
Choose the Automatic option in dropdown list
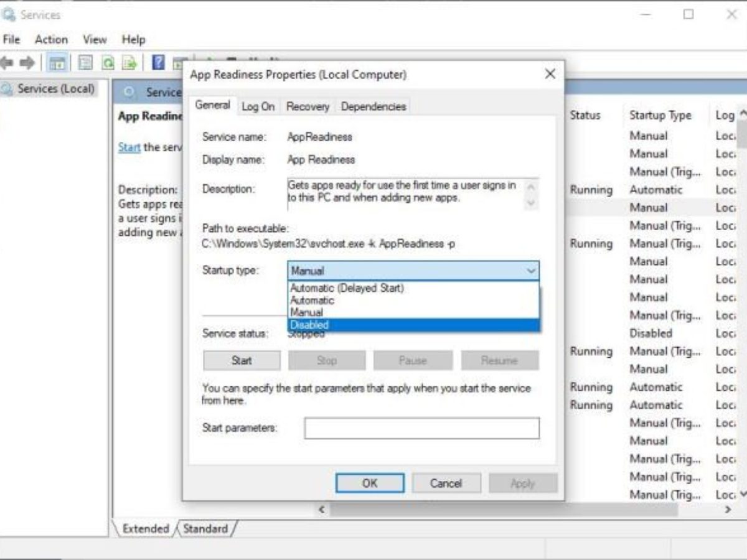pos(413,300)
